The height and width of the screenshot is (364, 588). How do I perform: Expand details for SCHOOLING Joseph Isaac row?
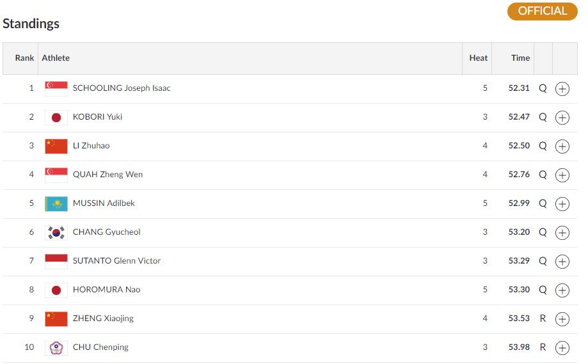coord(562,89)
